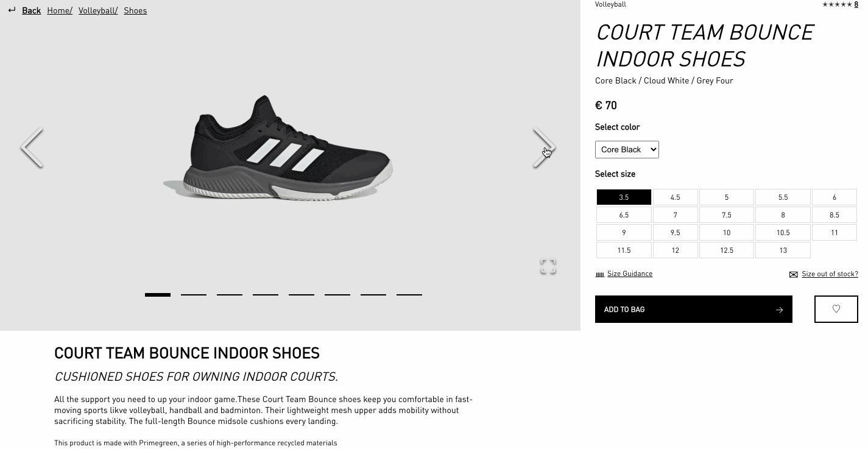Screen dimensions: 868x449
Task: Open fullscreen view of the shoe image
Action: point(548,266)
